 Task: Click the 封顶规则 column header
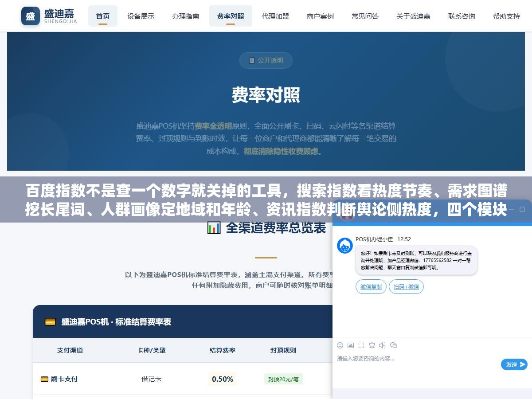[x=283, y=350]
